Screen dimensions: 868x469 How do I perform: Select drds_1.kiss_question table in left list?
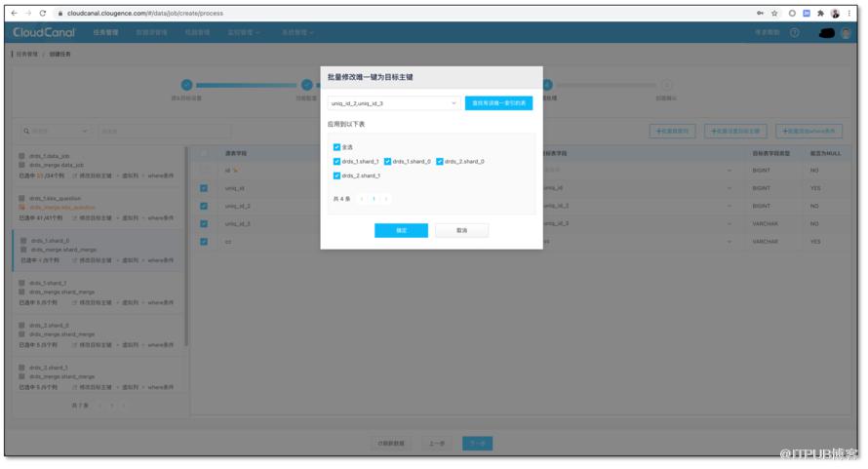[x=55, y=198]
